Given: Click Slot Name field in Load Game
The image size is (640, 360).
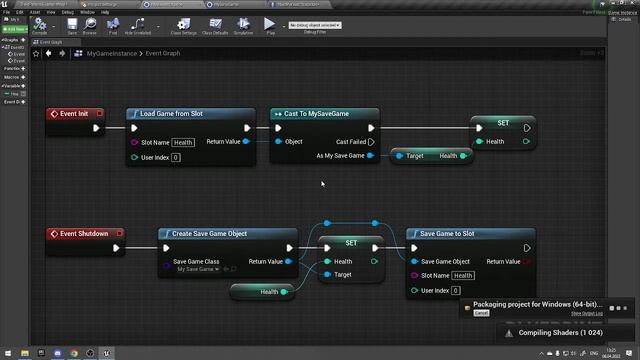Looking at the screenshot, I should (183, 142).
